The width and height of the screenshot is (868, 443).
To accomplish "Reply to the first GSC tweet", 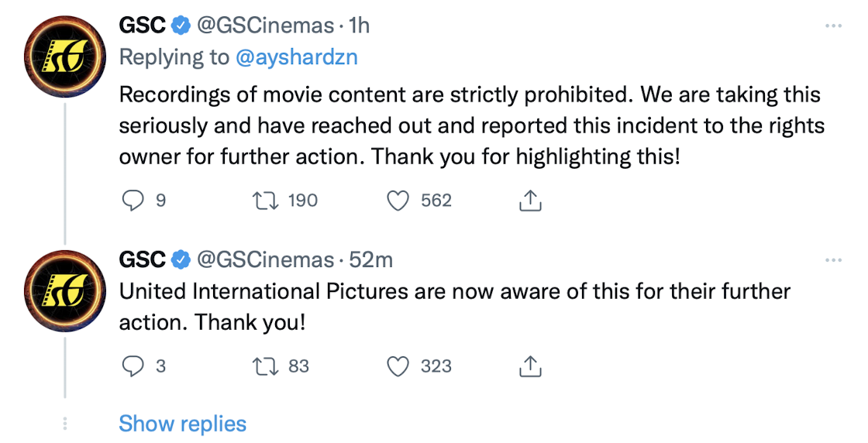I will point(133,201).
